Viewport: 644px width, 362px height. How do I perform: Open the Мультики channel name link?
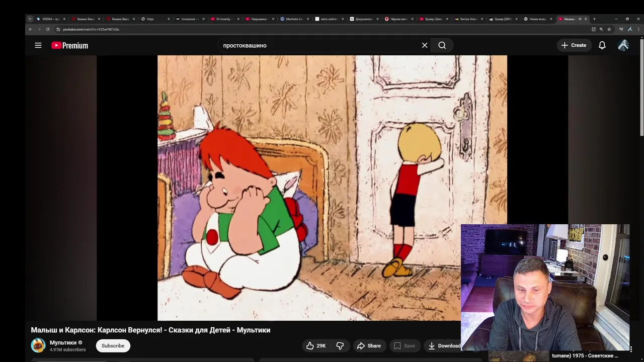(63, 343)
